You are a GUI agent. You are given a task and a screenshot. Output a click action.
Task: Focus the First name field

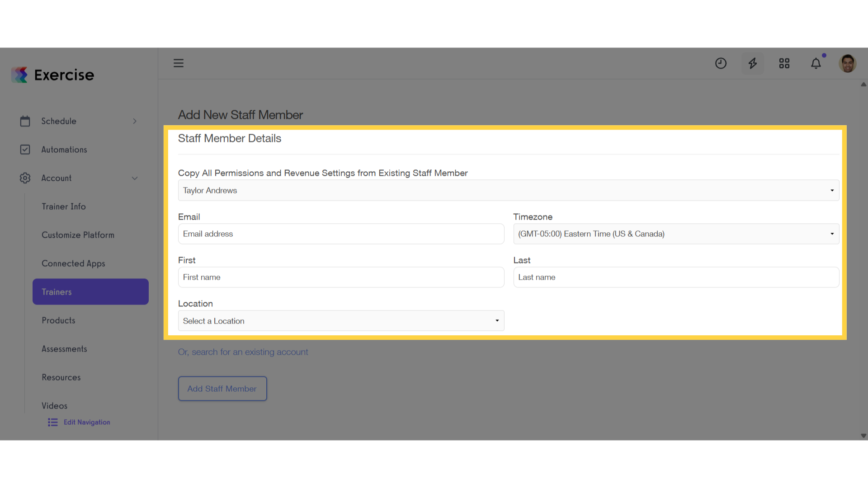click(341, 277)
